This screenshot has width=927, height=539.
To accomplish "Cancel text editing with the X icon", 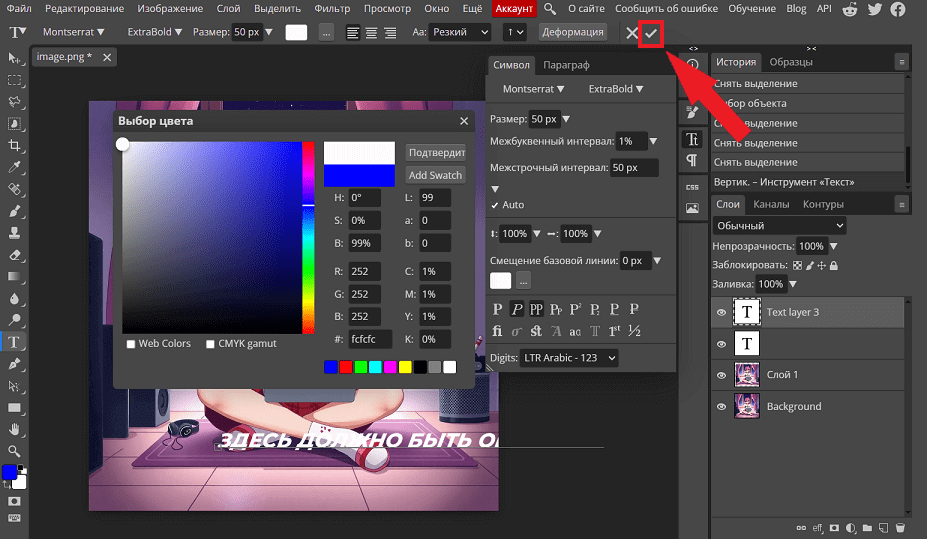I will [632, 32].
